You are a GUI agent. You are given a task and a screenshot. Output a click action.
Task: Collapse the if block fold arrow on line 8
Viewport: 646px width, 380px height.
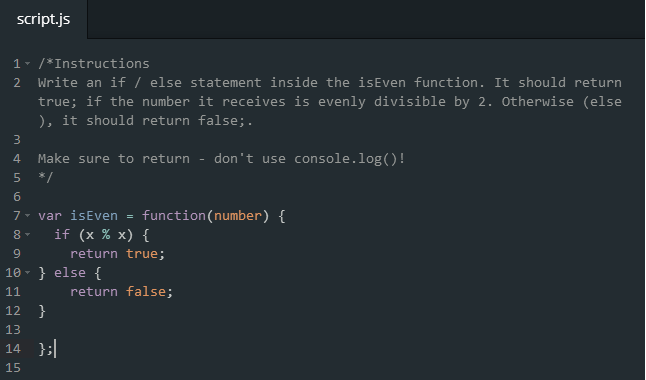28,235
